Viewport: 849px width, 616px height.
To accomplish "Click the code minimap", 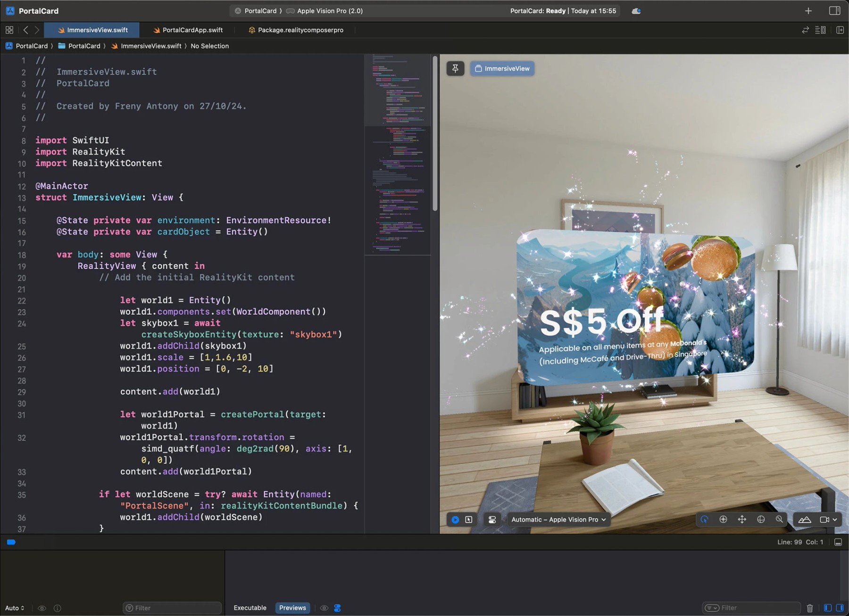I will (x=398, y=155).
